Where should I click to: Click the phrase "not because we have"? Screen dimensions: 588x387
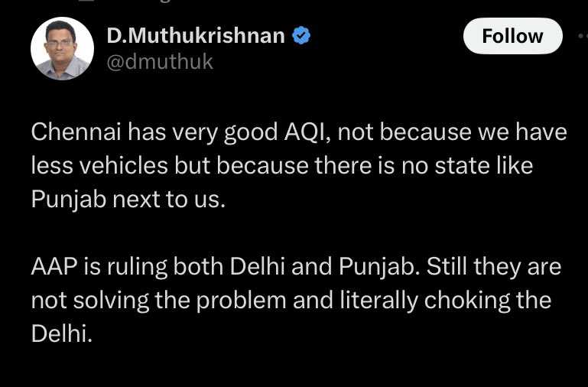(452, 132)
